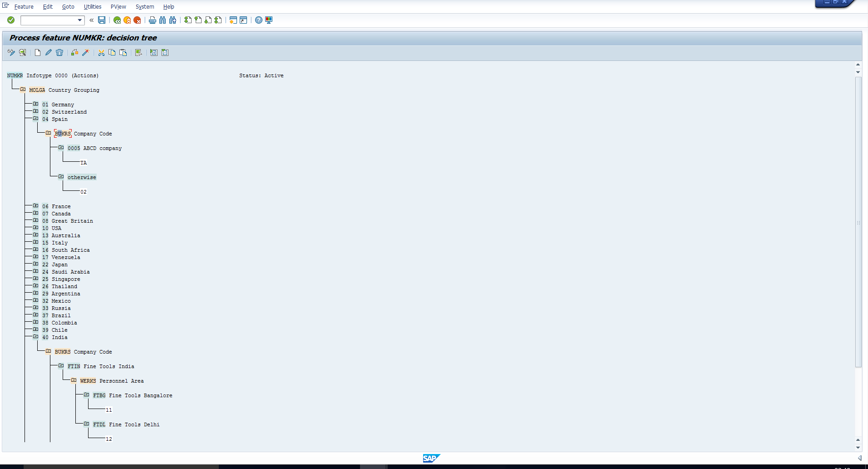The image size is (868, 469).
Task: Click the Cut scissors icon
Action: point(101,53)
